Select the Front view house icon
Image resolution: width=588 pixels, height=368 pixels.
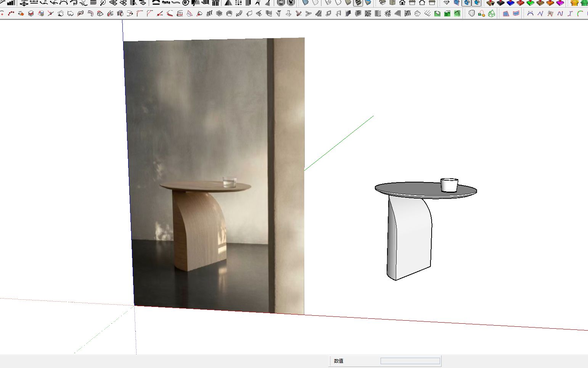[402, 3]
